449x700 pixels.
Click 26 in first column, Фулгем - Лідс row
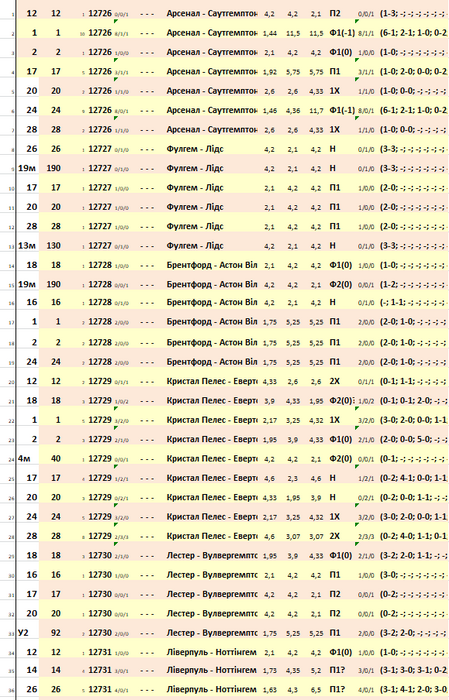32,149
